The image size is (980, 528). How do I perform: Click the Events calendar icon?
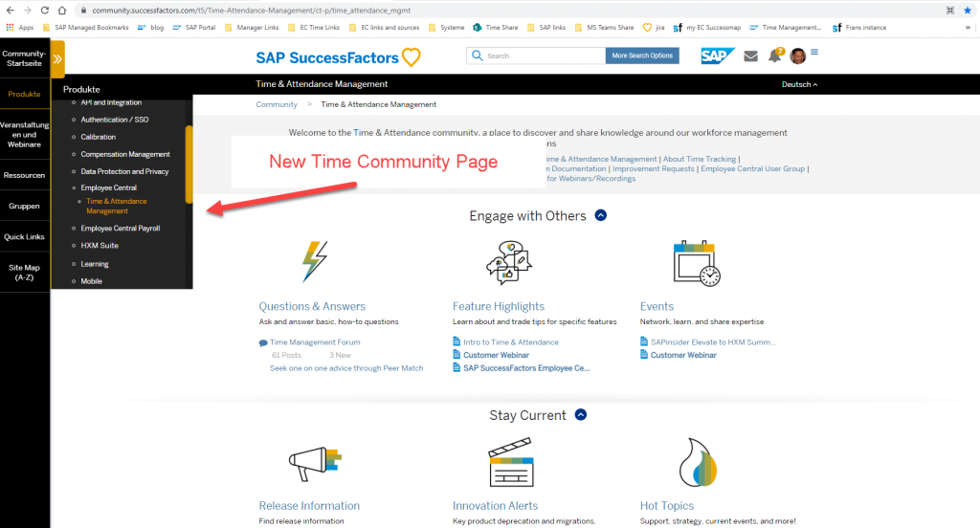(x=697, y=263)
